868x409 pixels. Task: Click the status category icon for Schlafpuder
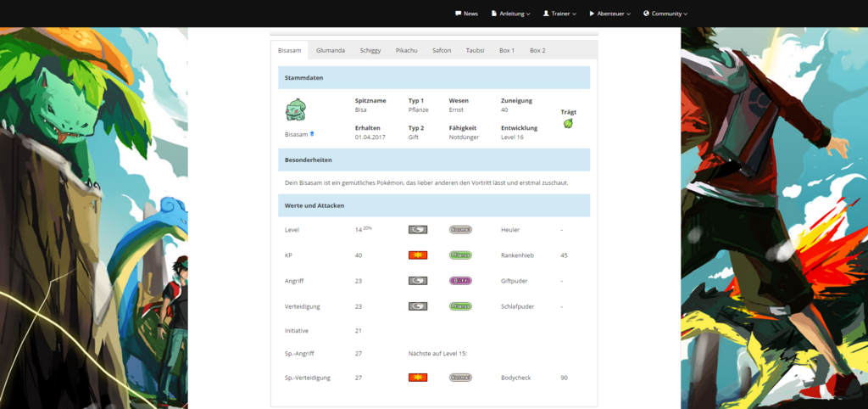418,306
